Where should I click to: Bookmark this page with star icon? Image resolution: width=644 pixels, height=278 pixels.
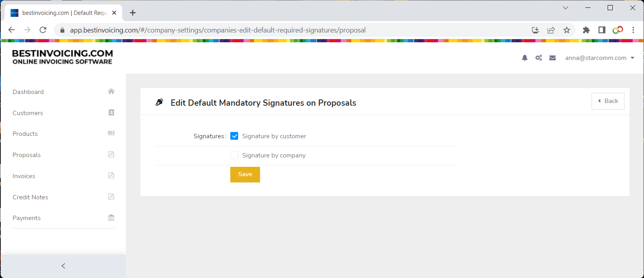(x=567, y=30)
